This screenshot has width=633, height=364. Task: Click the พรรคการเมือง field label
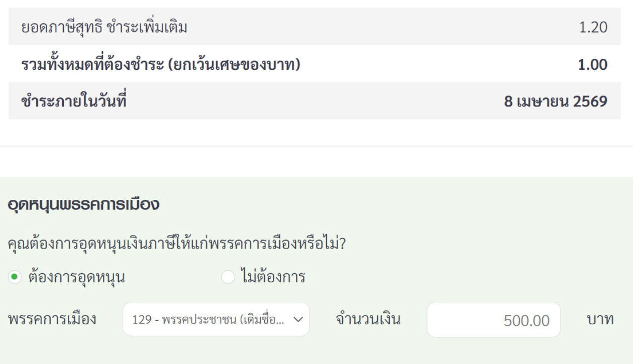[52, 319]
